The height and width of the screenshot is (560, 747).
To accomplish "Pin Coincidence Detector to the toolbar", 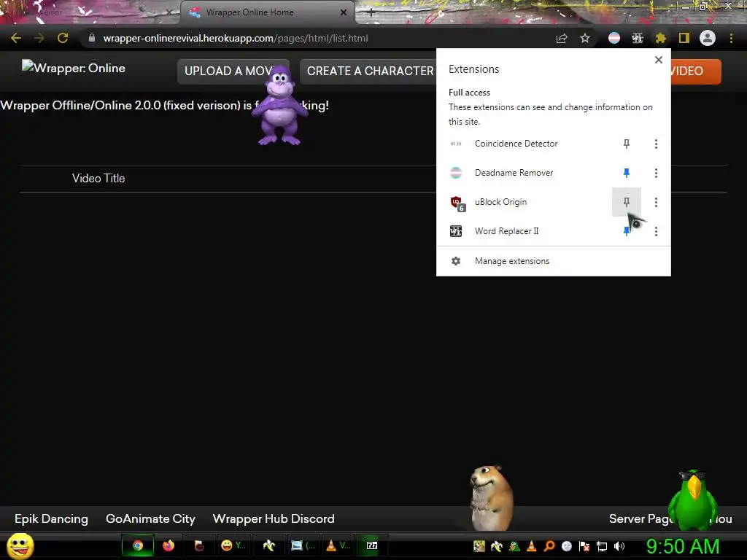I will [x=627, y=144].
